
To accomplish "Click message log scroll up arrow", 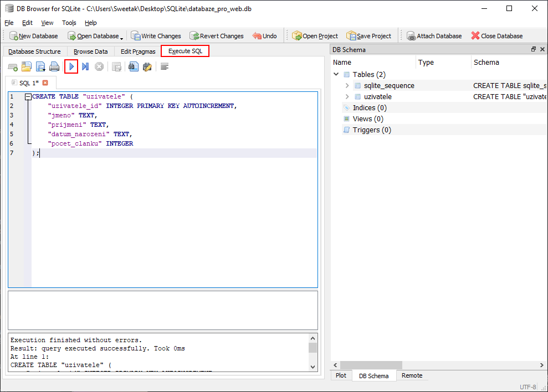I will tap(313, 338).
